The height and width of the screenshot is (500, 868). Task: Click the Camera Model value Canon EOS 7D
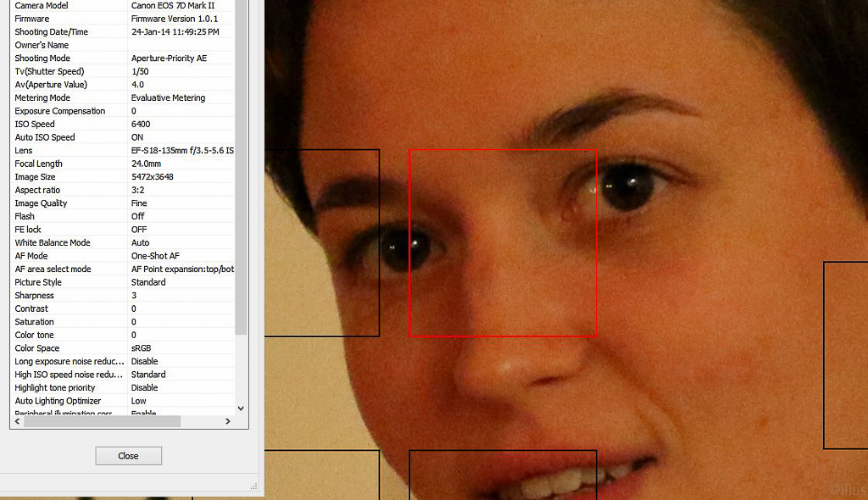coord(172,6)
